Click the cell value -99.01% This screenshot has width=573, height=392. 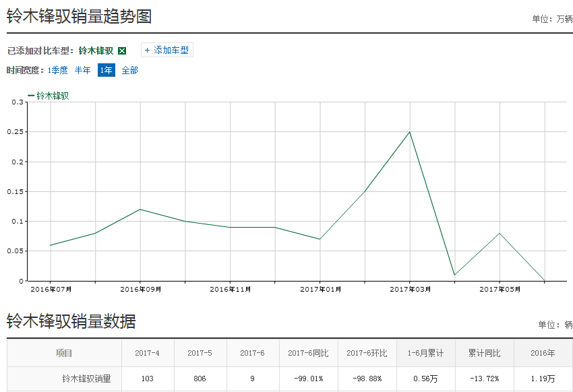(309, 379)
